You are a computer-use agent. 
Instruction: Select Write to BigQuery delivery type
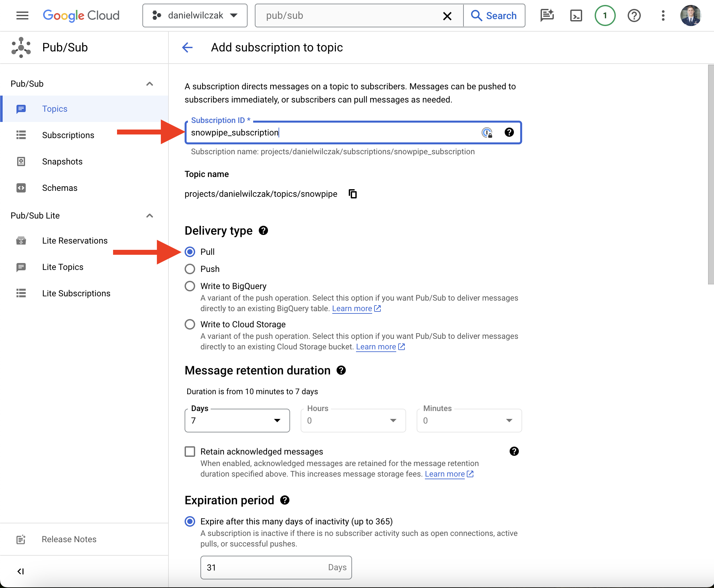190,286
